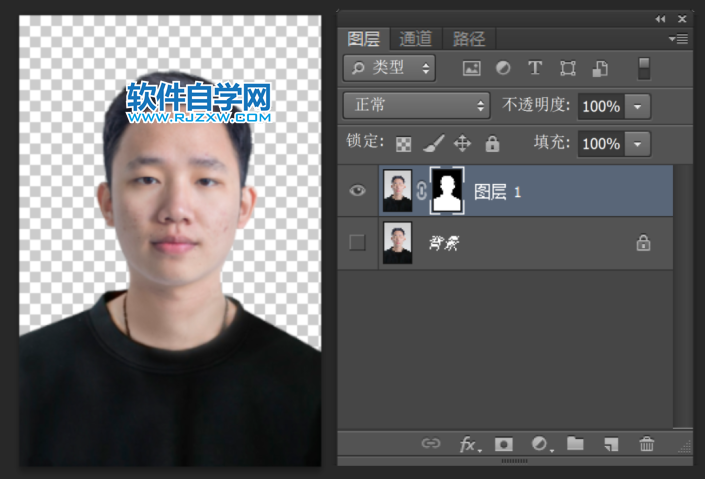705x479 pixels.
Task: Open the 不透明度 slider dropdown arrow
Action: [x=638, y=107]
